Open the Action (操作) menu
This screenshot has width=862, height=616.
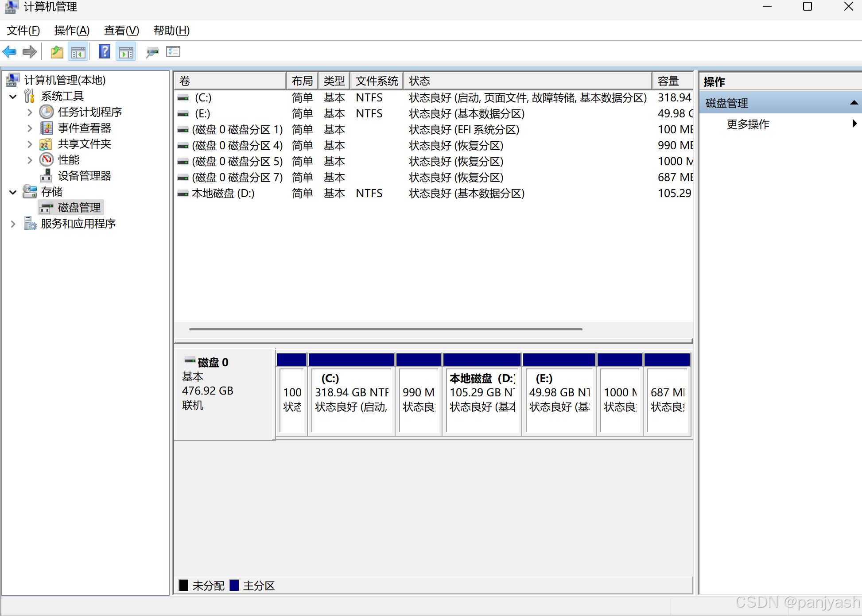72,31
